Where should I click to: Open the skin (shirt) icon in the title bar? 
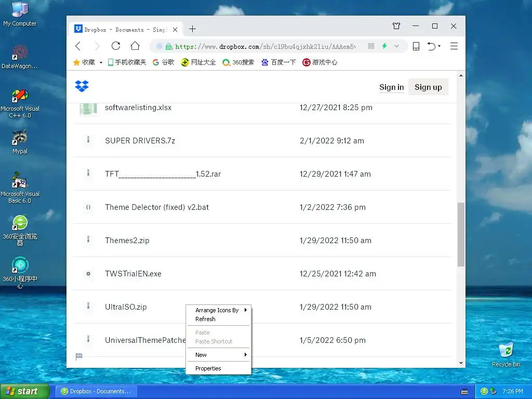[x=396, y=26]
